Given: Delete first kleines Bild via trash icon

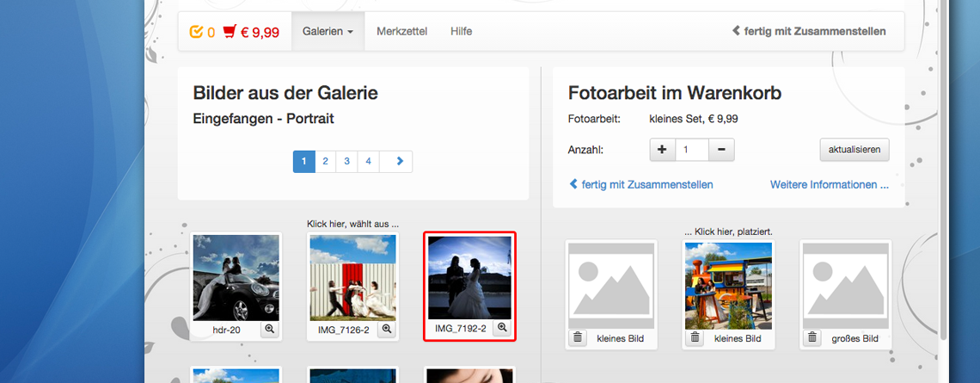Looking at the screenshot, I should tap(578, 338).
